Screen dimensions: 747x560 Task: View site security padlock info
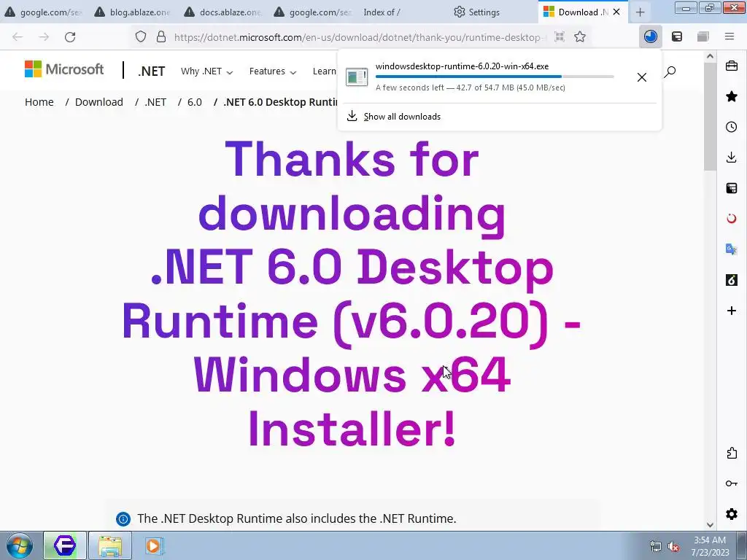click(x=161, y=36)
